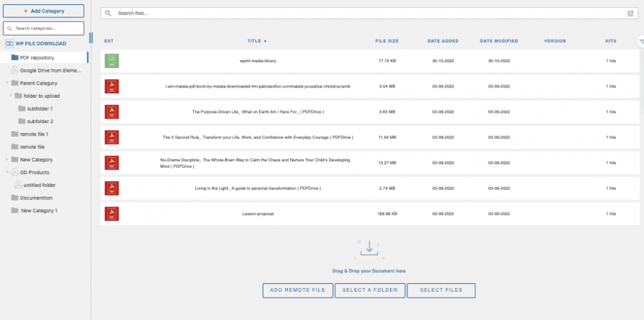Click the WP File Download logo icon
Screen dimensions: 644x320
[9, 43]
